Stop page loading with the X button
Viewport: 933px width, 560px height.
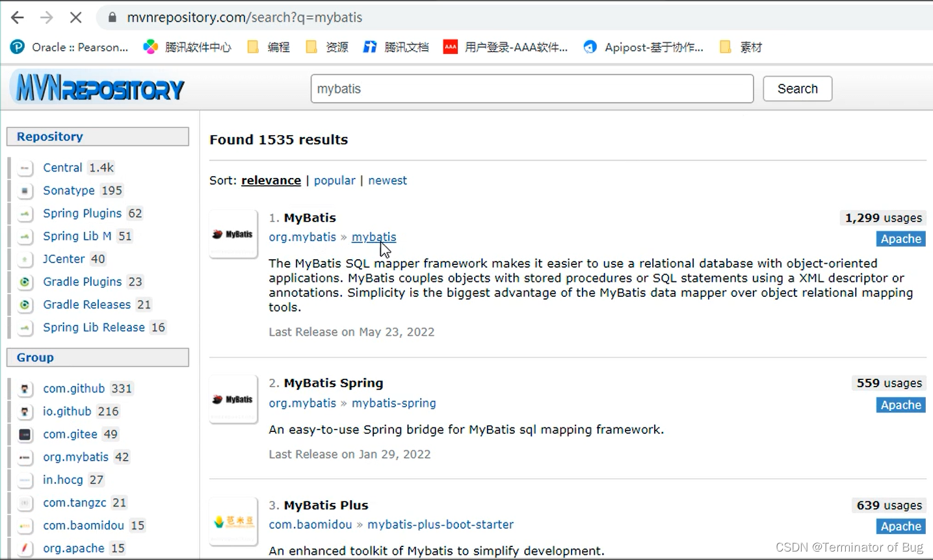76,18
